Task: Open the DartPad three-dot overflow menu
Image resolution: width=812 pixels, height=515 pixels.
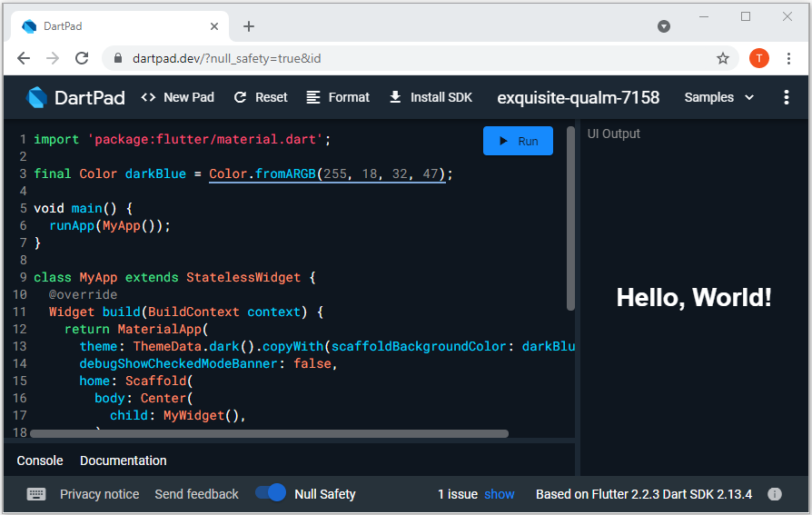Action: click(786, 97)
